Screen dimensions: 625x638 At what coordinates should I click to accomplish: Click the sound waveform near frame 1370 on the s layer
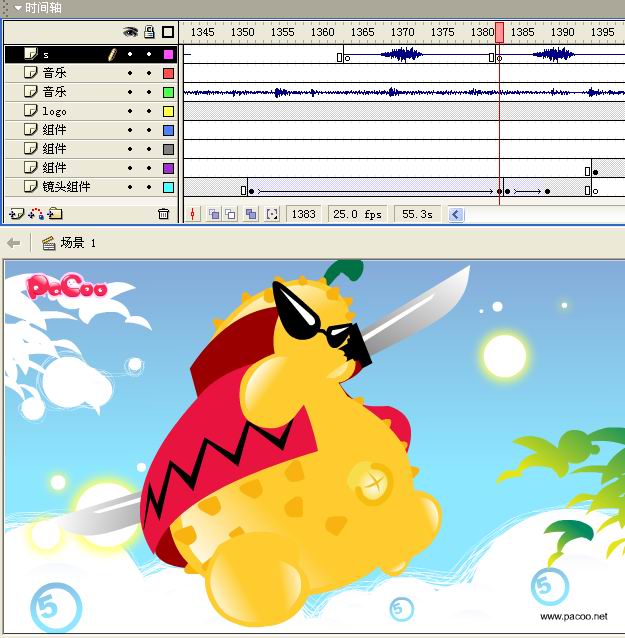402,55
